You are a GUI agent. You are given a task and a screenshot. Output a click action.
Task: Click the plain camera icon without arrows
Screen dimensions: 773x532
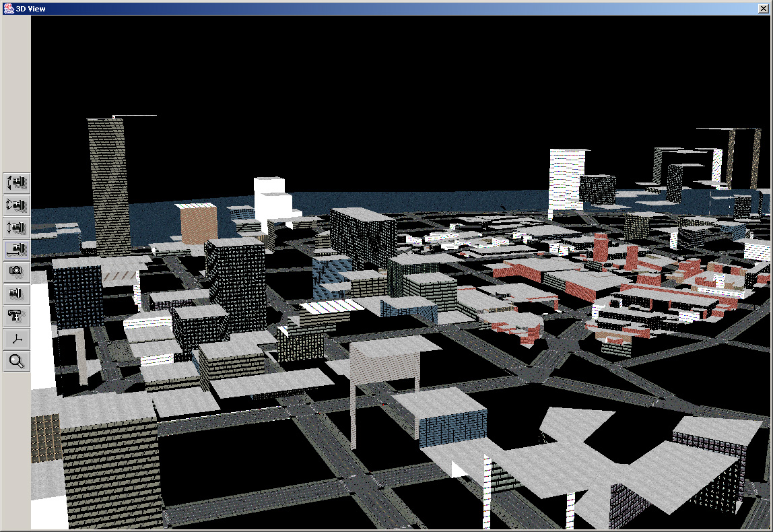tap(16, 294)
